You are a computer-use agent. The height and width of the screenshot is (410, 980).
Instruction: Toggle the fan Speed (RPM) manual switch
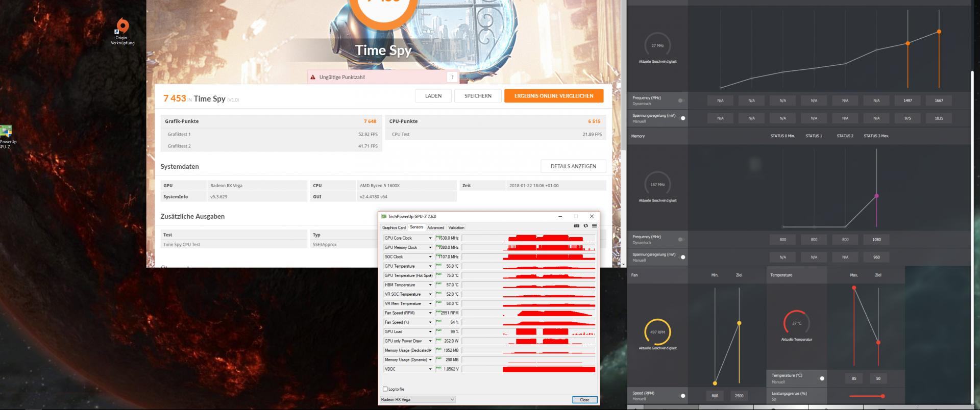tap(683, 396)
